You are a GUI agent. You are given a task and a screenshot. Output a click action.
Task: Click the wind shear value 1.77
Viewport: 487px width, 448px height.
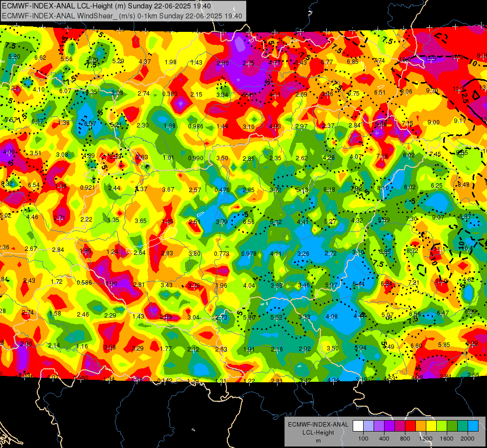[166, 349]
